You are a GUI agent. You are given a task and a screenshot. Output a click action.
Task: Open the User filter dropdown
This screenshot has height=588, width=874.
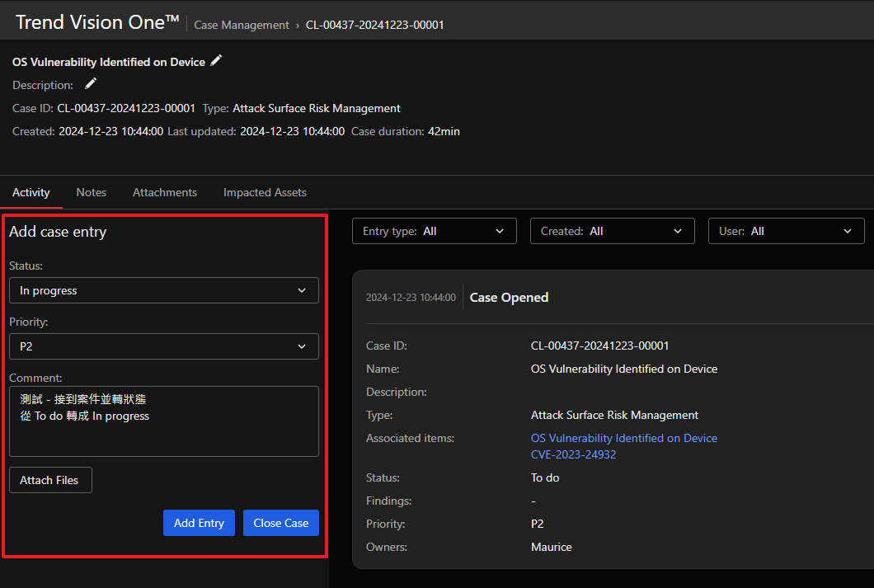coord(786,231)
